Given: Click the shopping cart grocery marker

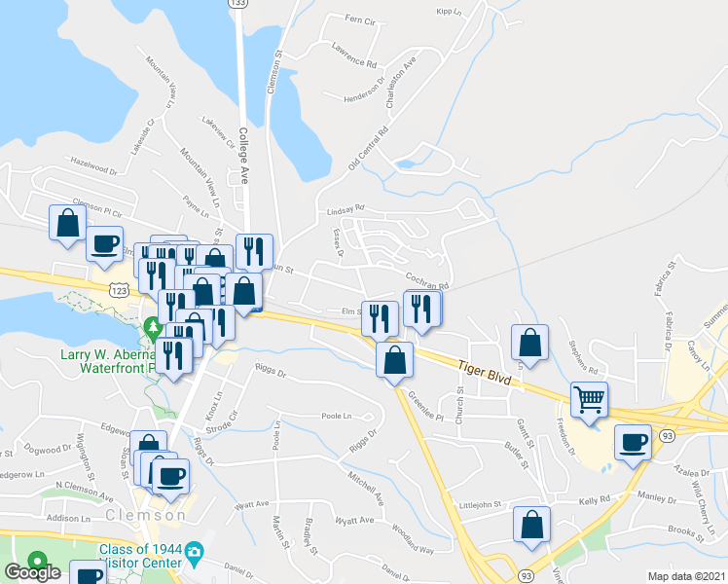Looking at the screenshot, I should coord(589,401).
